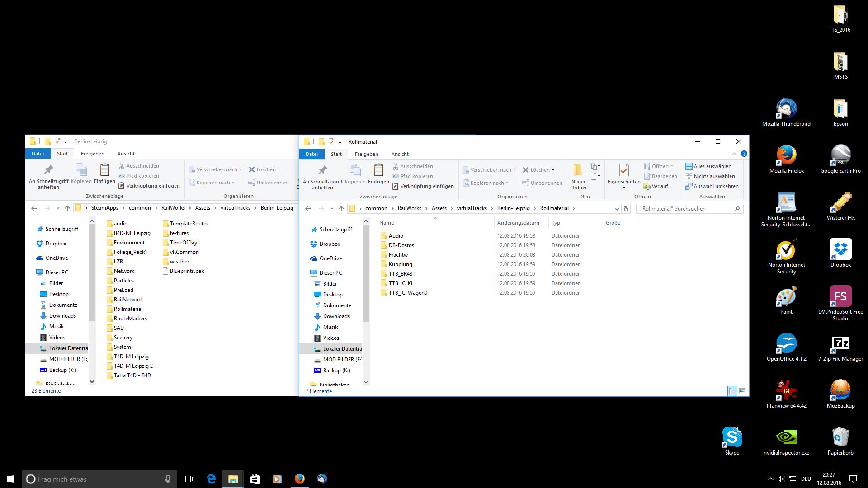Open Ansicht tab in Rollmaterial window

click(x=400, y=154)
